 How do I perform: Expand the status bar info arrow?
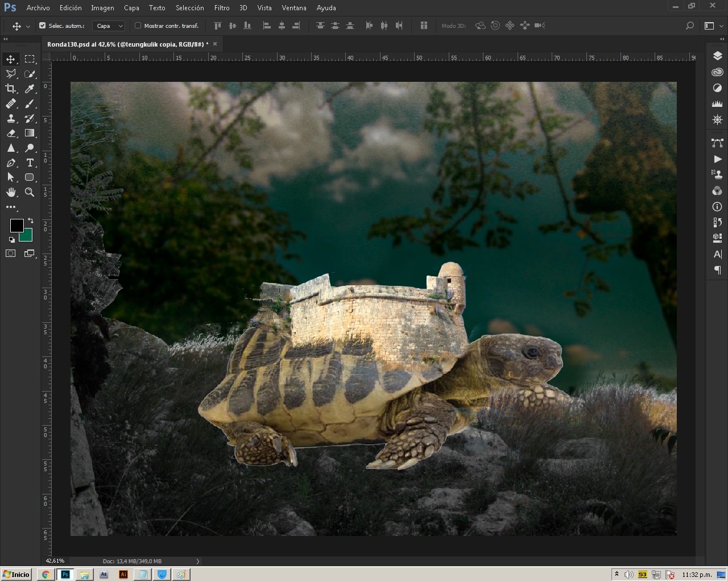(198, 561)
